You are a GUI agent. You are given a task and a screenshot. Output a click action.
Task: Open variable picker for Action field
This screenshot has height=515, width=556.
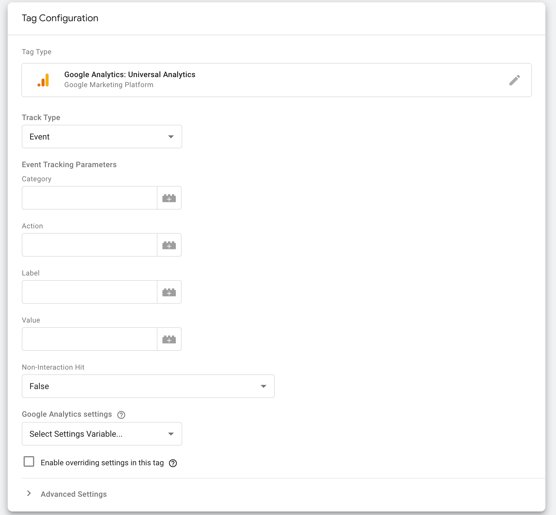click(169, 245)
